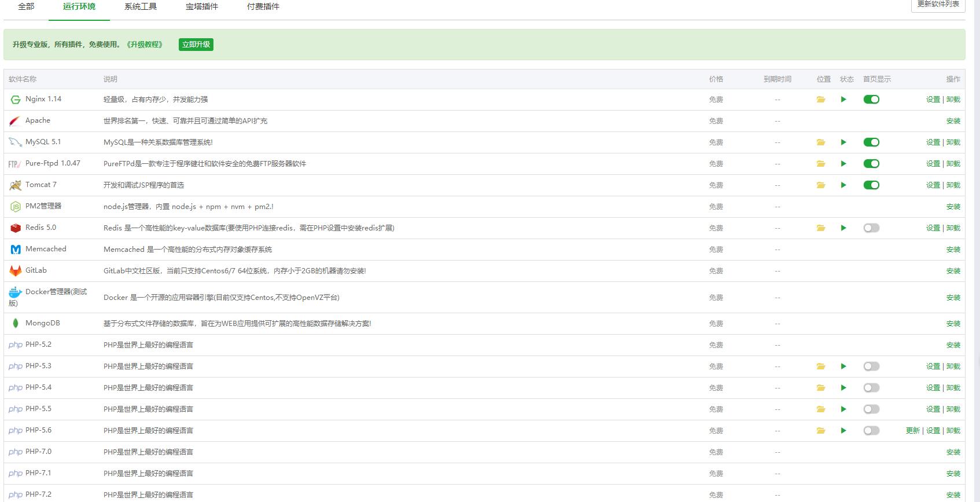Image resolution: width=980 pixels, height=502 pixels.
Task: Open 设置 for Pure-Ftpd 1.0.47
Action: tap(933, 164)
